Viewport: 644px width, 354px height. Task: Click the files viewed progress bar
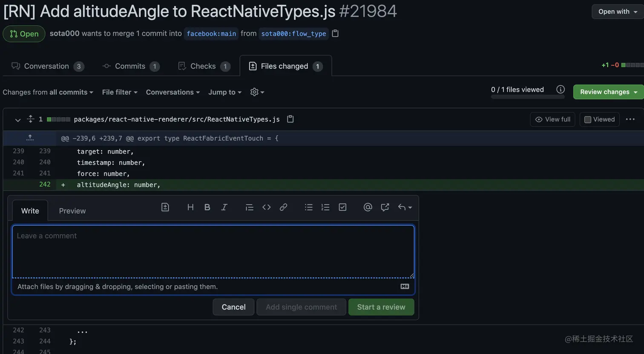(528, 97)
